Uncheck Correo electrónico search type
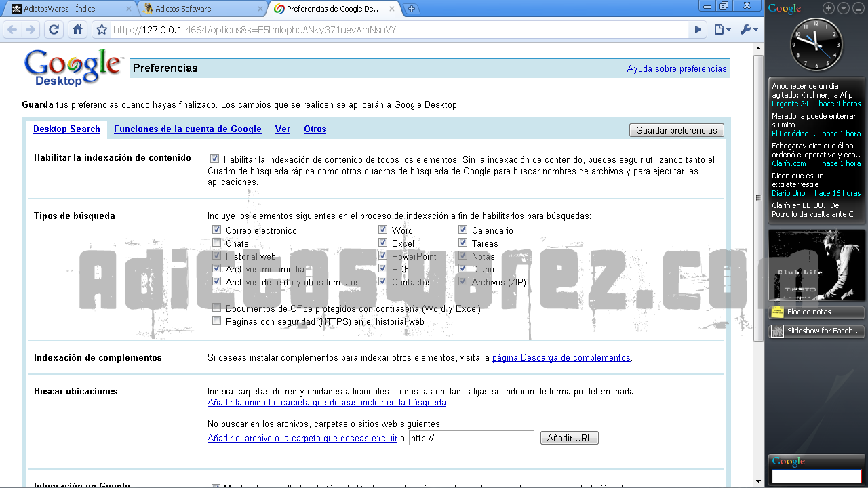Viewport: 868px width, 488px height. 217,230
